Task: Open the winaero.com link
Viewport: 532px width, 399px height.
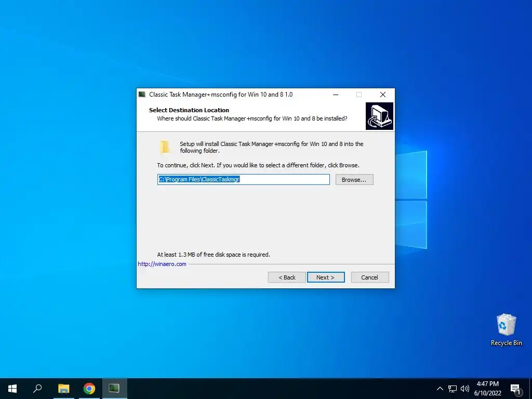Action: pyautogui.click(x=162, y=264)
